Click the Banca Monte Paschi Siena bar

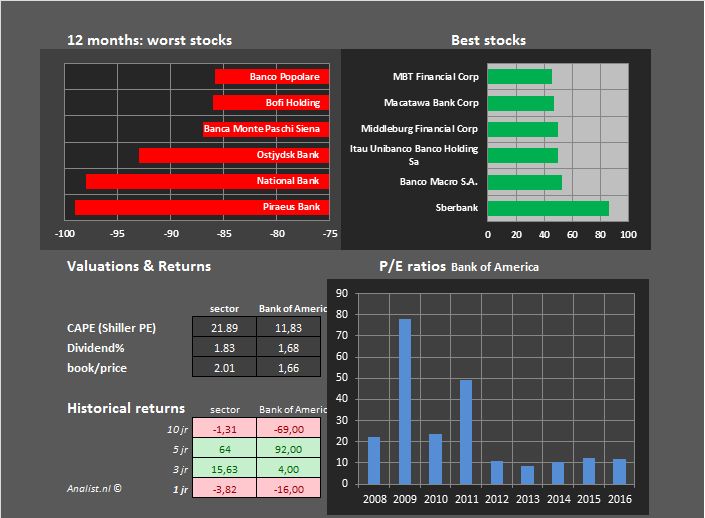(x=266, y=129)
